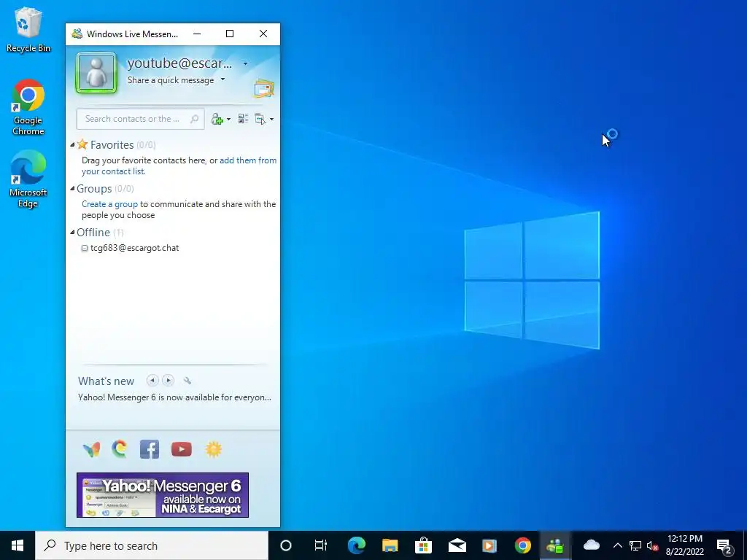Click the Groups section heading
This screenshot has height=560, width=747.
94,189
